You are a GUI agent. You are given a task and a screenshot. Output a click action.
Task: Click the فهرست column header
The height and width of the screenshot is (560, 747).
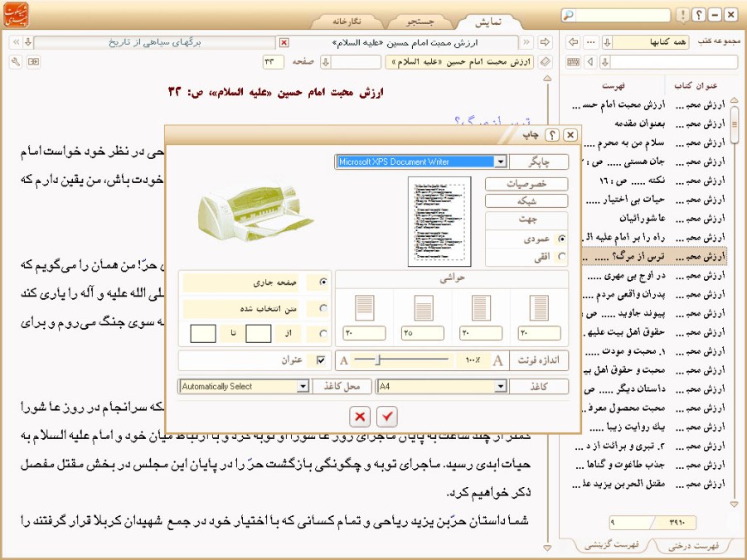(x=613, y=85)
